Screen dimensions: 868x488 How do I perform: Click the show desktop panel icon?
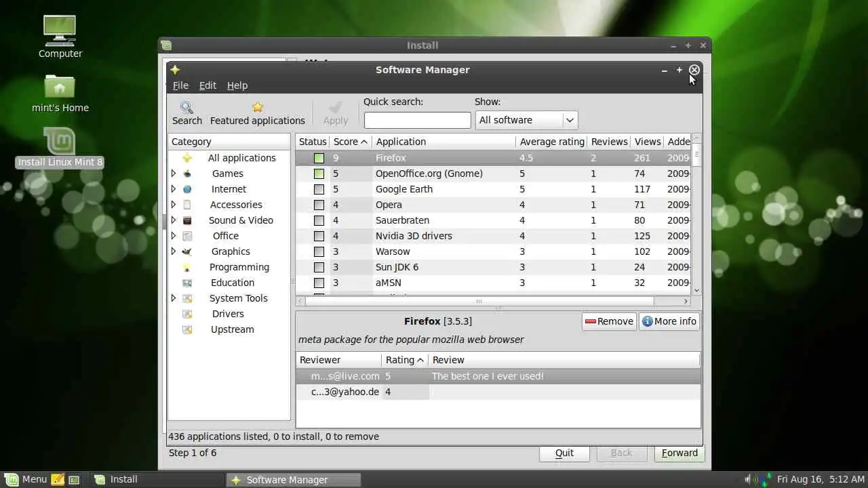(74, 480)
